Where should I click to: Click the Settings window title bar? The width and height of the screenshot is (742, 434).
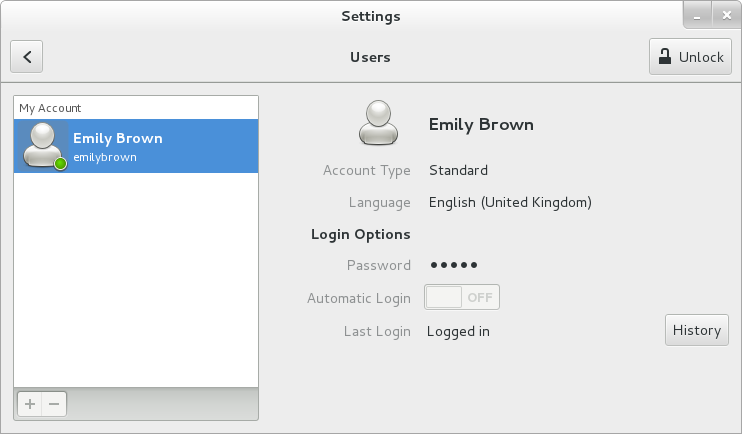(x=370, y=15)
